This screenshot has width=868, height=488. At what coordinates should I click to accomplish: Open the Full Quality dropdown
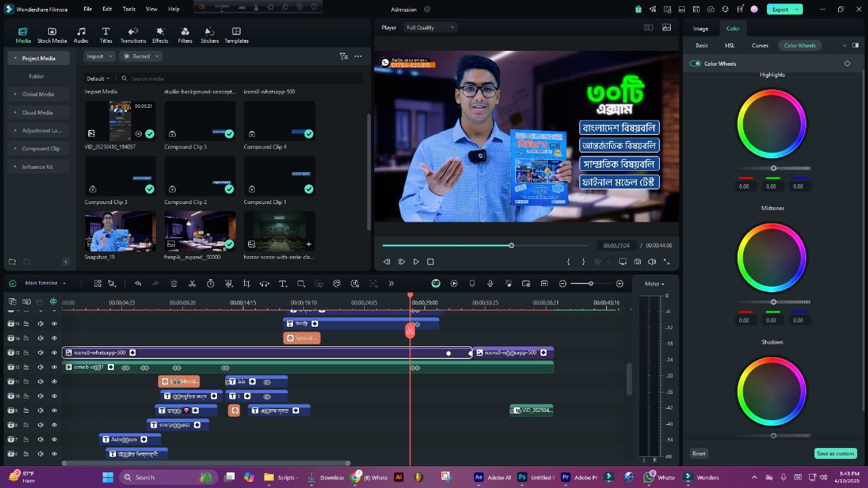click(x=431, y=27)
